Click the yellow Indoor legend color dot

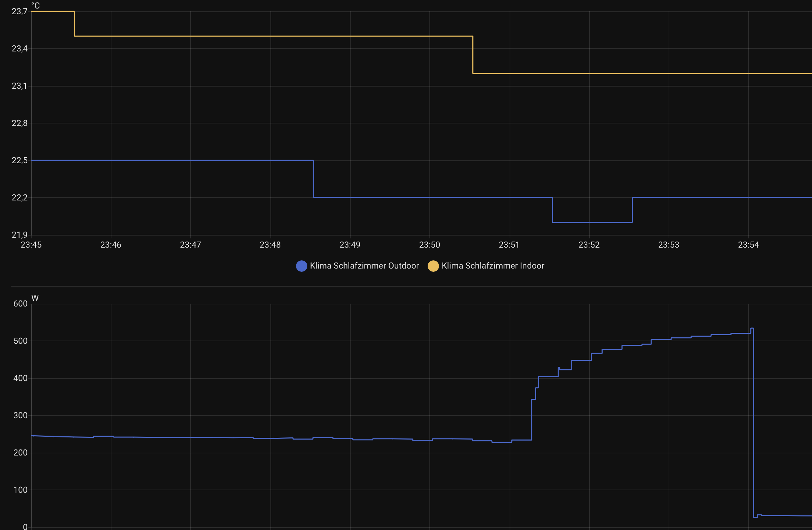tap(433, 266)
